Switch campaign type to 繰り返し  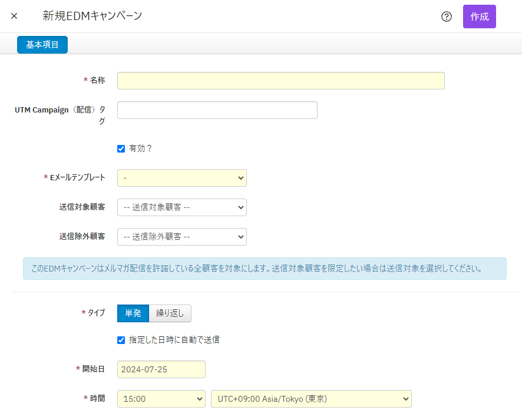pyautogui.click(x=170, y=313)
